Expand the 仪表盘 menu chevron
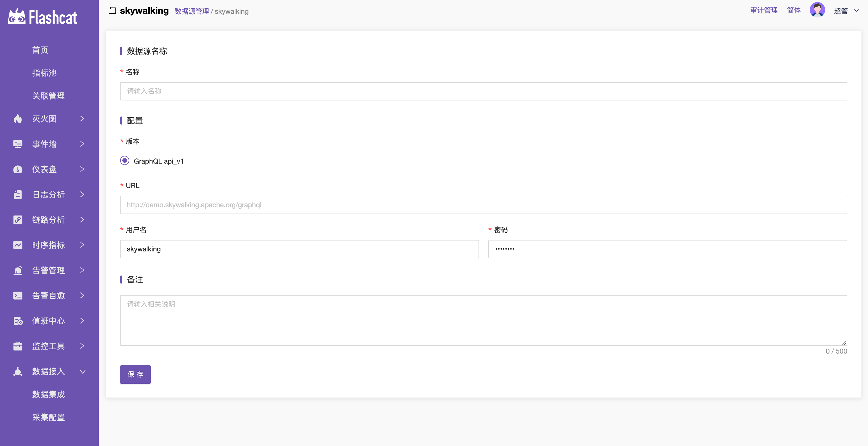This screenshot has height=446, width=868. tap(82, 169)
